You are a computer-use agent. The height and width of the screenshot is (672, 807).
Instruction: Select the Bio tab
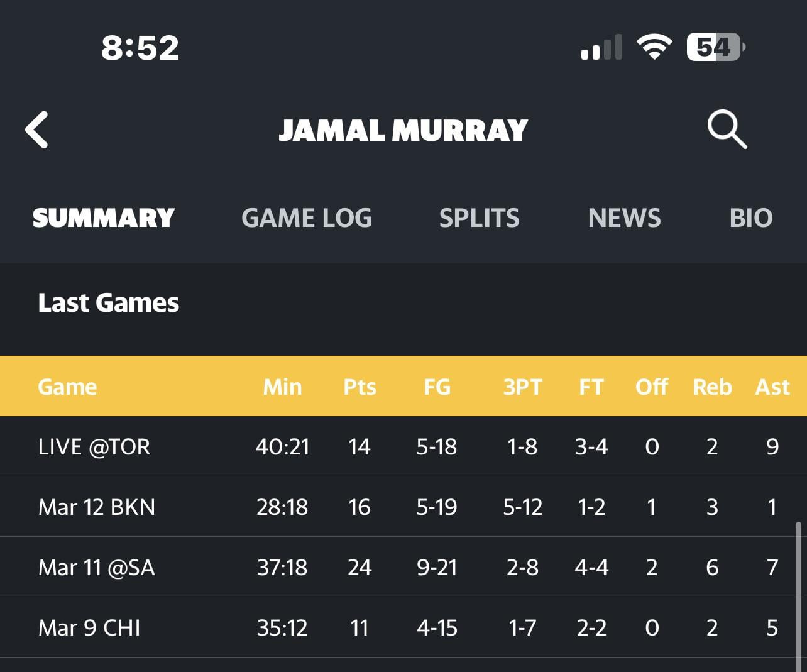coord(750,218)
